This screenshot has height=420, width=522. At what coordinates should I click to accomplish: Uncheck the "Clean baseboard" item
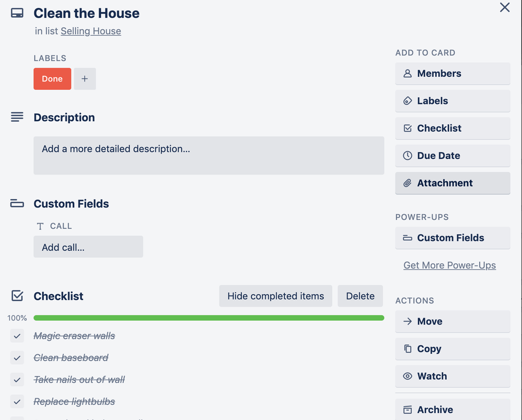[17, 358]
